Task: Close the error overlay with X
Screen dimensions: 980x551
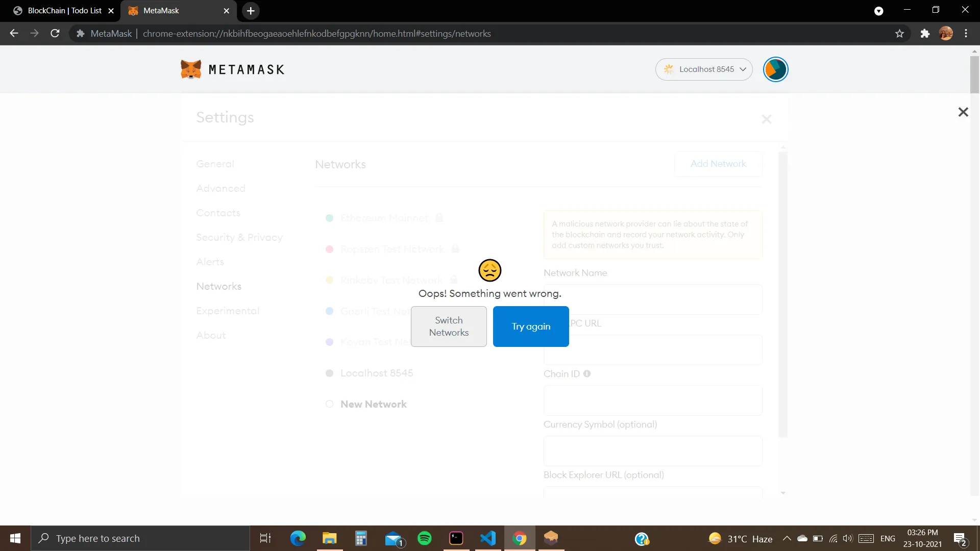Action: pyautogui.click(x=963, y=112)
